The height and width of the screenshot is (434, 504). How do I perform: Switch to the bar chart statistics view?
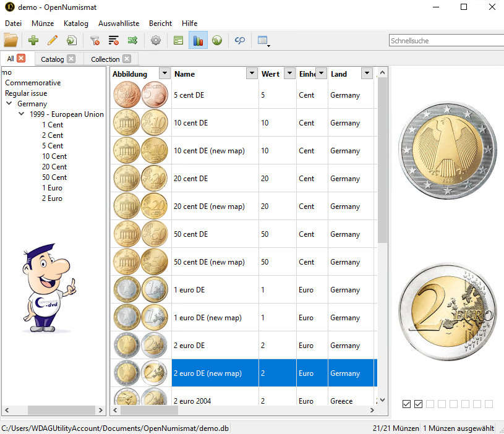point(198,41)
